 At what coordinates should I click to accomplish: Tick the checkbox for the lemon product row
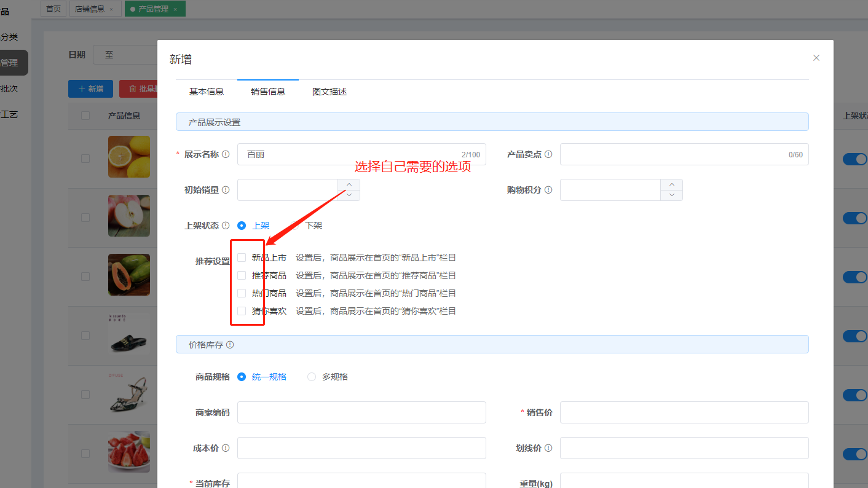click(85, 159)
